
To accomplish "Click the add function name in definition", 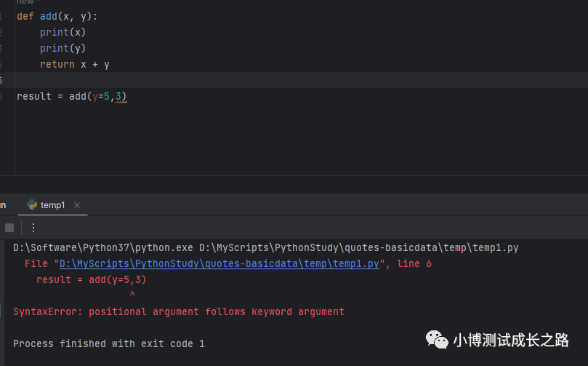I will [50, 16].
